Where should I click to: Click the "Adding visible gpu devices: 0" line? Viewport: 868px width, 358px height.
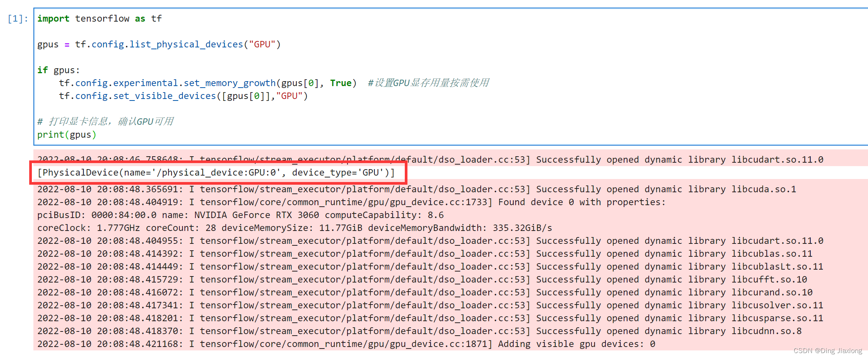[x=576, y=344]
